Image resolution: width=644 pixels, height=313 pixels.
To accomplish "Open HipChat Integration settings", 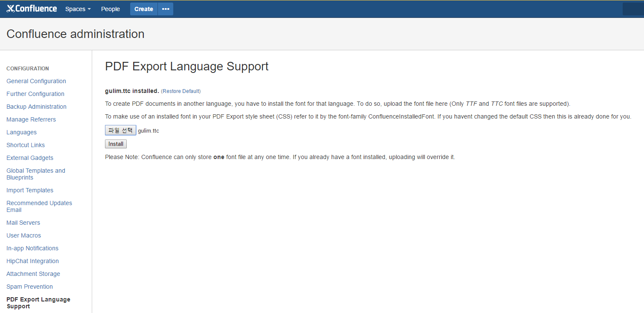I will point(32,261).
